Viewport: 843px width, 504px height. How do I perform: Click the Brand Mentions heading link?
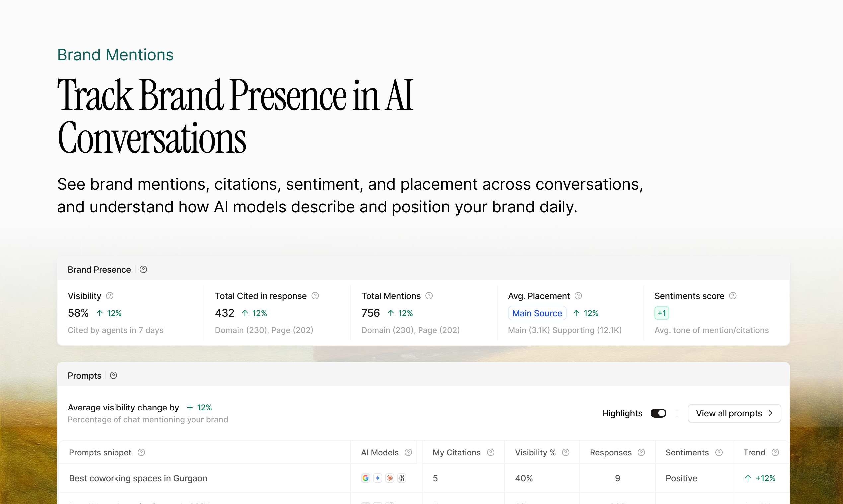(115, 55)
